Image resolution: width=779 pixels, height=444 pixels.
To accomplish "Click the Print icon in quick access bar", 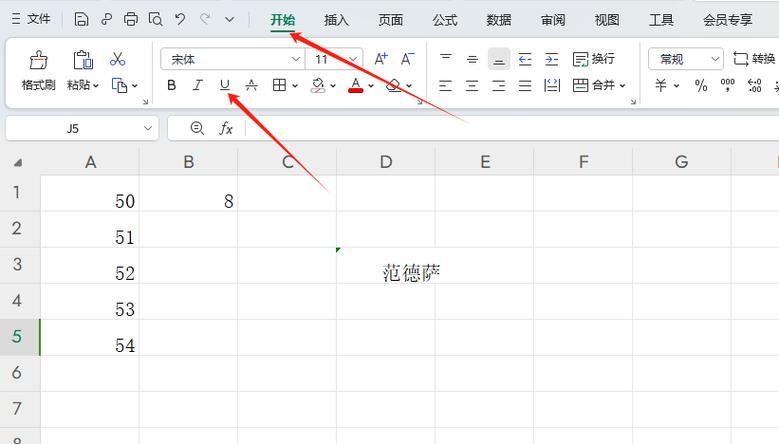I will click(x=131, y=19).
